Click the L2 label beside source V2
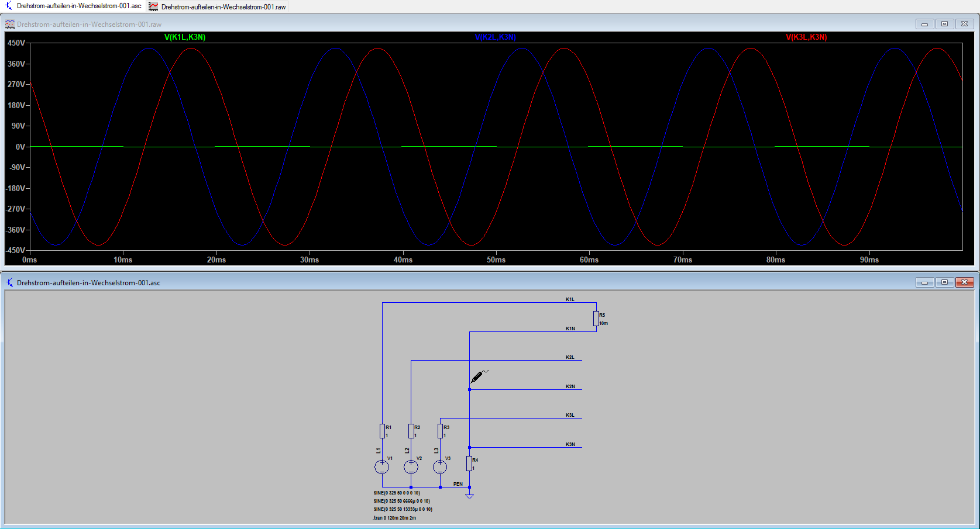 (x=407, y=450)
